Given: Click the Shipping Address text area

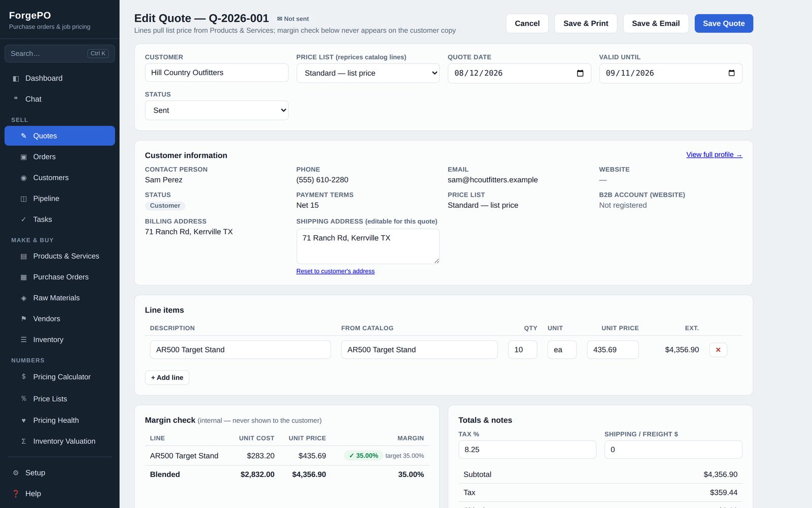Looking at the screenshot, I should [x=368, y=246].
